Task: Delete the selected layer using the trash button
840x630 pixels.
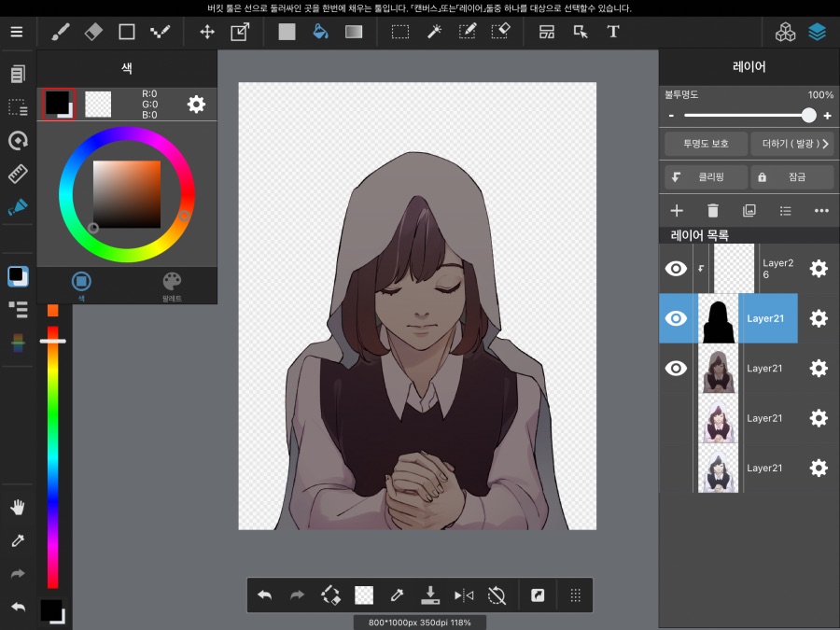Action: click(712, 211)
